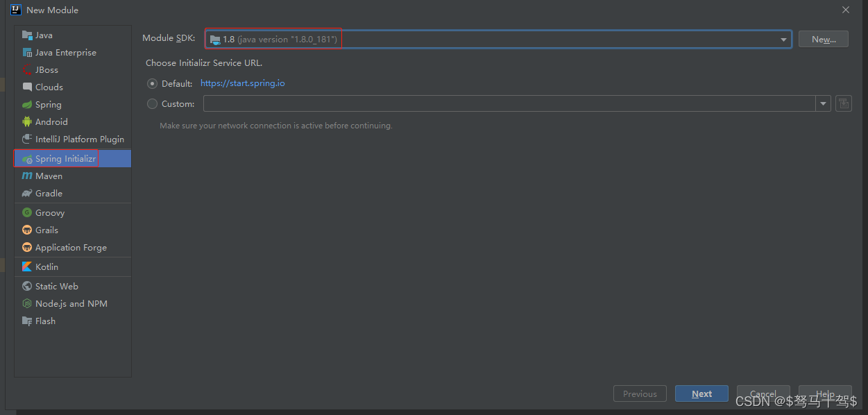Select the Default service URL radio button
The width and height of the screenshot is (868, 415).
pos(152,83)
